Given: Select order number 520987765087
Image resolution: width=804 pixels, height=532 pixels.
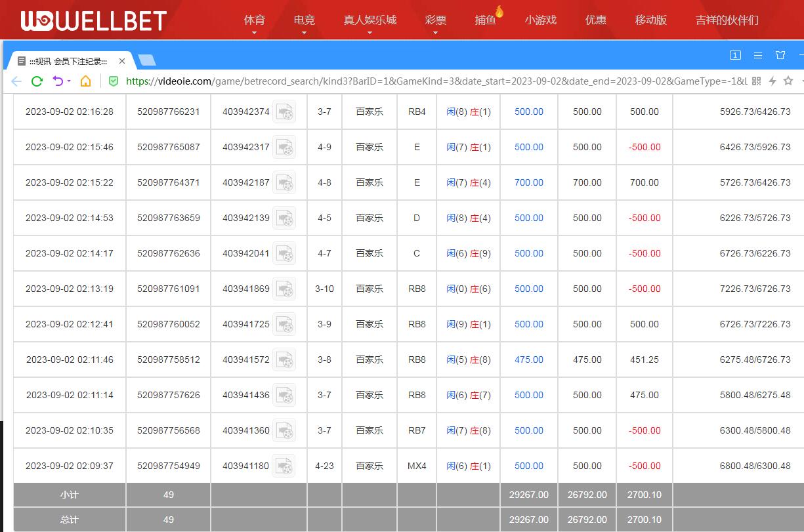Looking at the screenshot, I should [x=169, y=147].
